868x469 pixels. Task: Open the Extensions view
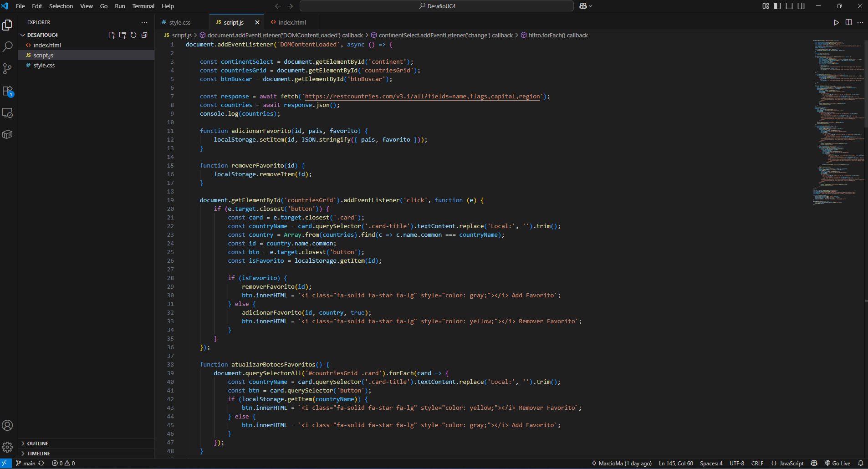click(8, 91)
